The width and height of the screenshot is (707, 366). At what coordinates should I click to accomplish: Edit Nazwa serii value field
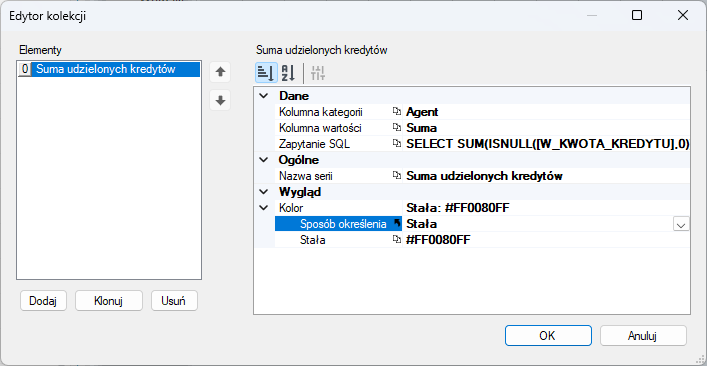click(546, 176)
